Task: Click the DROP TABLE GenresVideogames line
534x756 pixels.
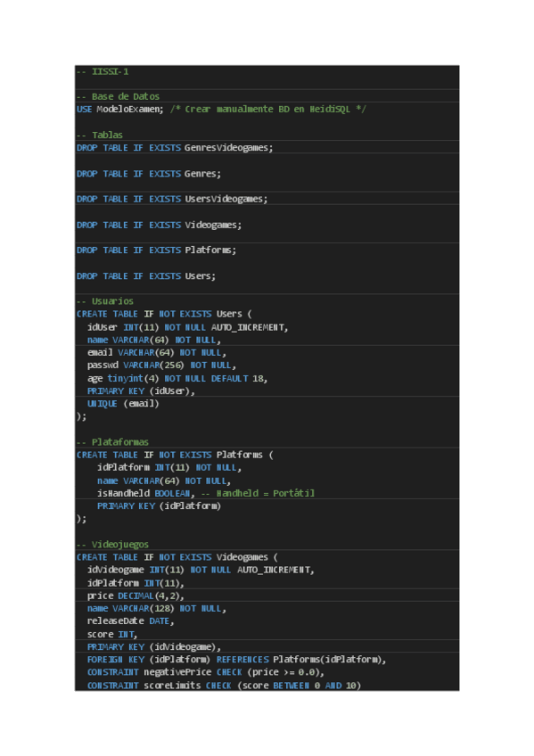Action: point(175,148)
